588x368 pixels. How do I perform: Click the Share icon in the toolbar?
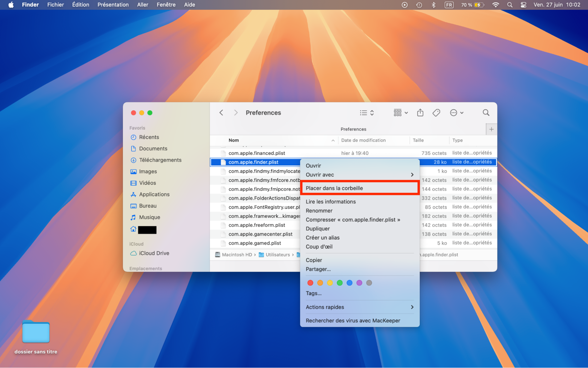(x=420, y=112)
